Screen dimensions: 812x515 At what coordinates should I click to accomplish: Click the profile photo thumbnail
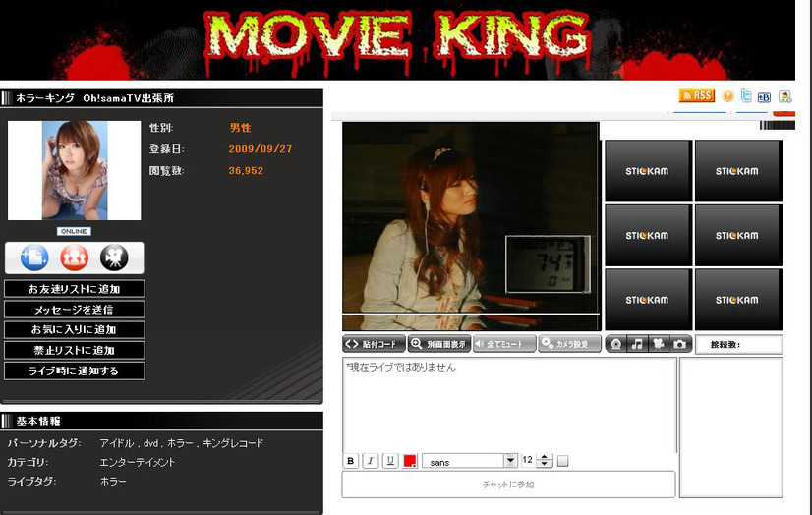point(74,170)
